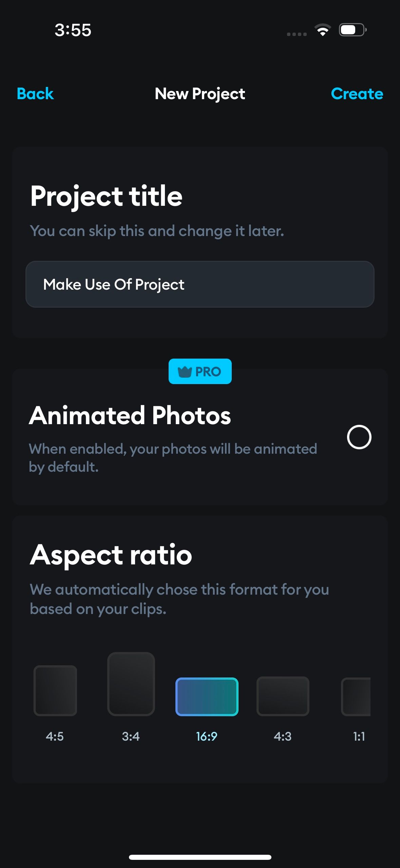Edit the Make Use Of Project title field
This screenshot has height=868, width=400.
coord(200,285)
